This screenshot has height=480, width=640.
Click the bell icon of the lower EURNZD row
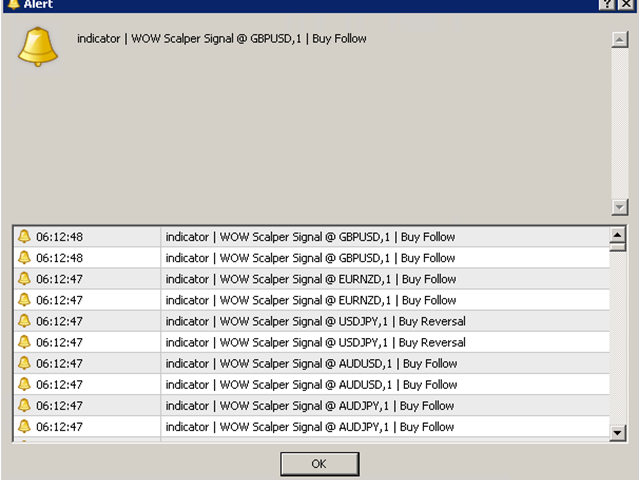coord(24,300)
